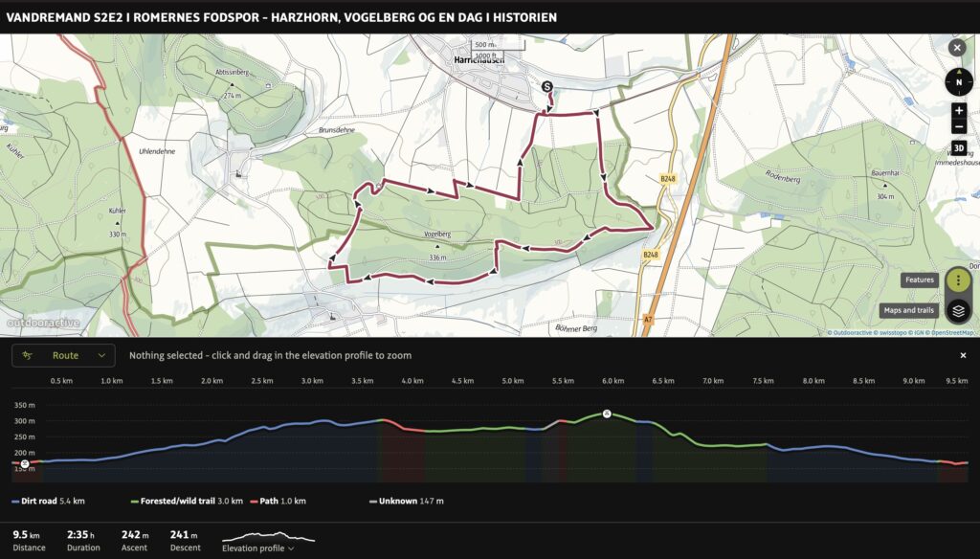This screenshot has height=559, width=980.
Task: Click the Forested/wild trail legend entry
Action: point(187,501)
